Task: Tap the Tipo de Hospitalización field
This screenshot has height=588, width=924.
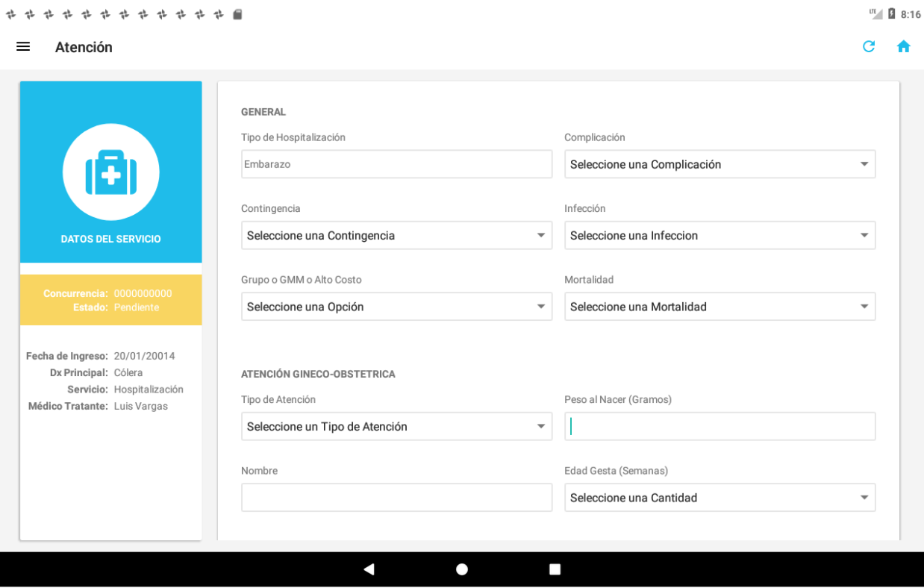Action: point(396,164)
